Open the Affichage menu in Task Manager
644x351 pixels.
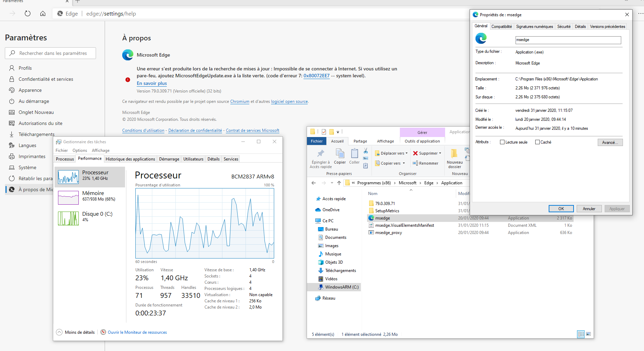pos(100,150)
